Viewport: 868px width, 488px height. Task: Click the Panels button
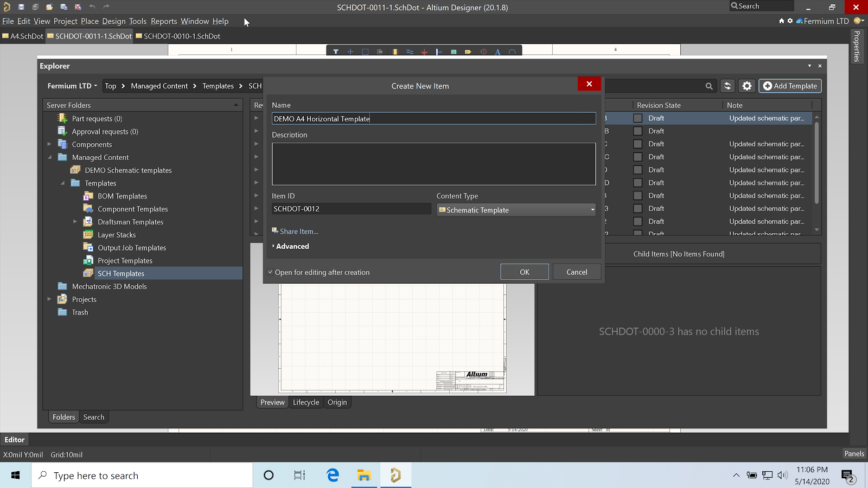click(854, 454)
